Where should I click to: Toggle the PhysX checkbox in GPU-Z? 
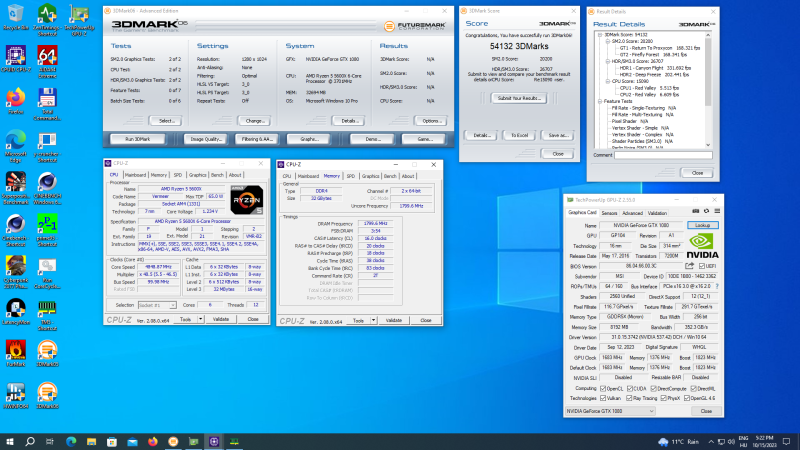click(663, 398)
